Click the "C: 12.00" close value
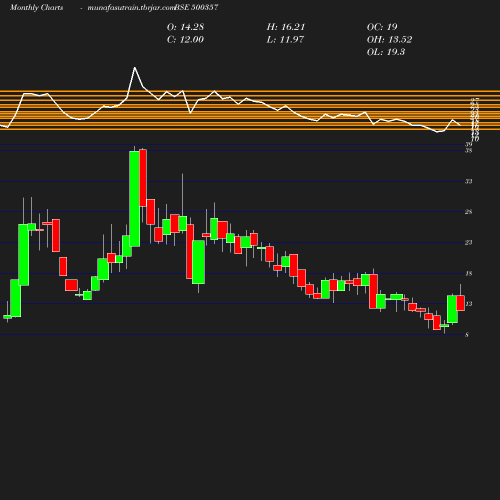 (185, 40)
